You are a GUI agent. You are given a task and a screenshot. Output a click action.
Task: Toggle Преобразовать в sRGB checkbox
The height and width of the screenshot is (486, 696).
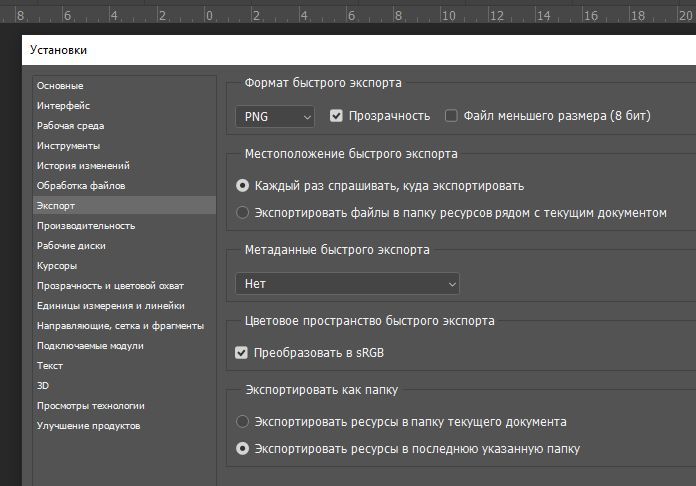tap(241, 353)
